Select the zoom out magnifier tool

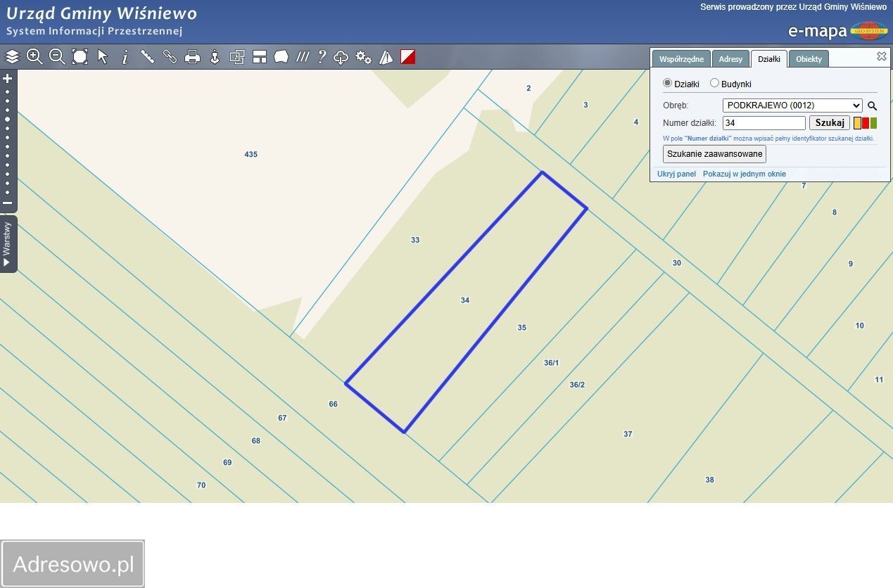tap(57, 57)
